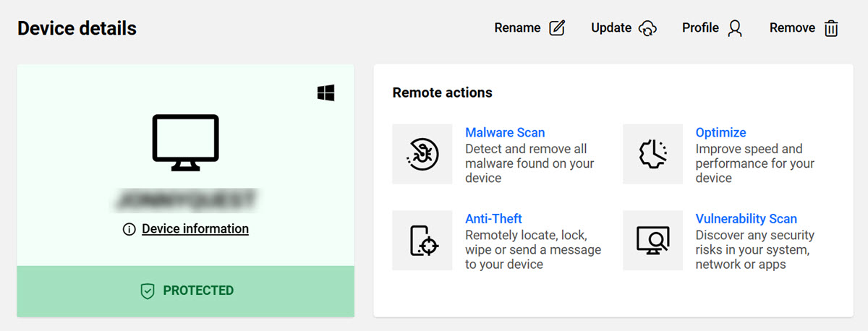The image size is (868, 331).
Task: Click the shield icon in Protected bar
Action: [148, 291]
